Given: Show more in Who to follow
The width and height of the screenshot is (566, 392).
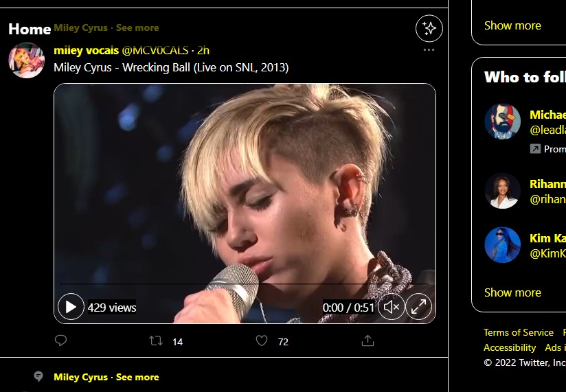Looking at the screenshot, I should click(x=512, y=292).
